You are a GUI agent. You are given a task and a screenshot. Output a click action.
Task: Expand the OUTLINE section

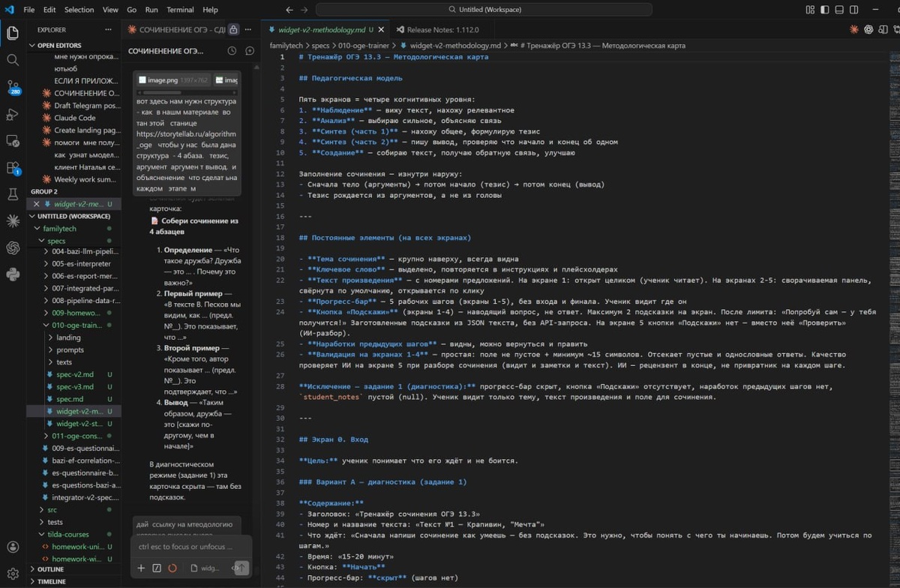[73, 569]
